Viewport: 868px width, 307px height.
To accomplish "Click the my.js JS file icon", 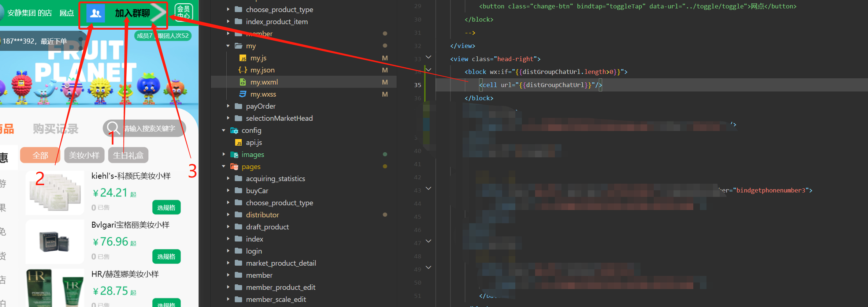I will coord(242,58).
